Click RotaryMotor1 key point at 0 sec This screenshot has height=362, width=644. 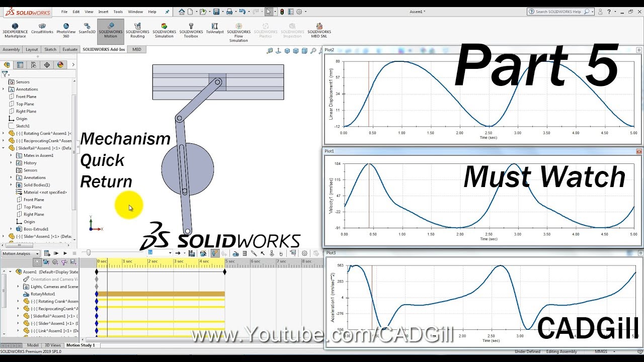[x=97, y=294]
